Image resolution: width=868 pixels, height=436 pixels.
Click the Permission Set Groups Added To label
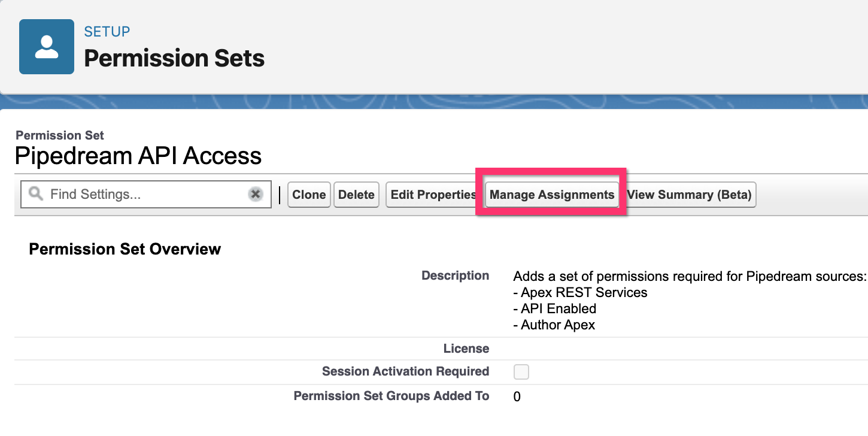pyautogui.click(x=391, y=396)
